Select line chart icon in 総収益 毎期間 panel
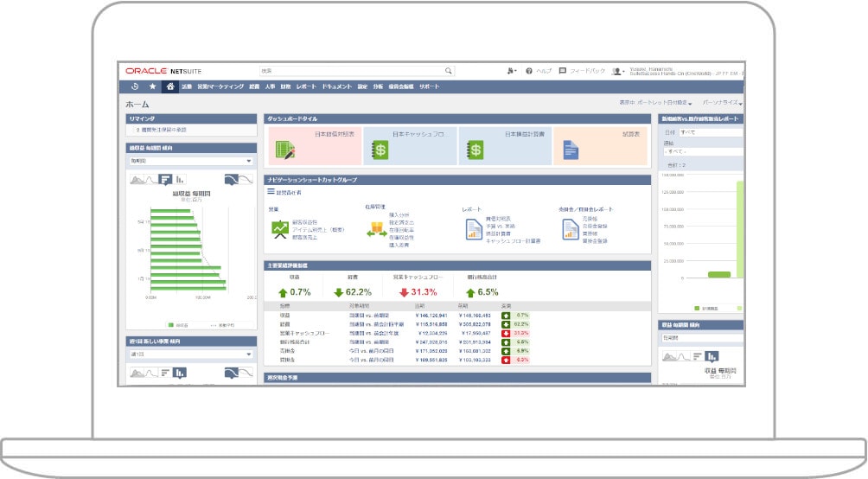This screenshot has height=479, width=868. (x=151, y=180)
